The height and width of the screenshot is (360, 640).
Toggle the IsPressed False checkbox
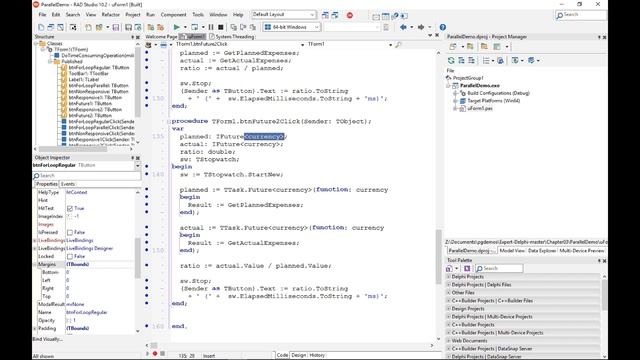pyautogui.click(x=70, y=232)
